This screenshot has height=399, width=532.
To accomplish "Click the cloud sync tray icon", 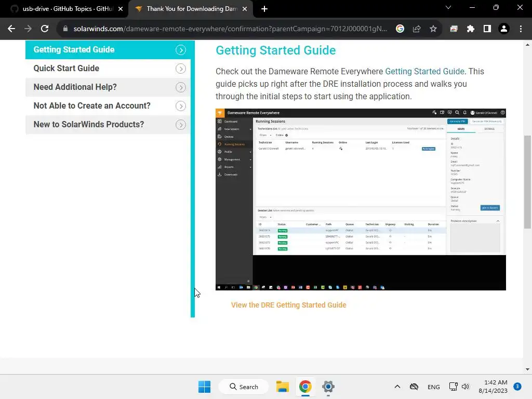I will point(414,387).
